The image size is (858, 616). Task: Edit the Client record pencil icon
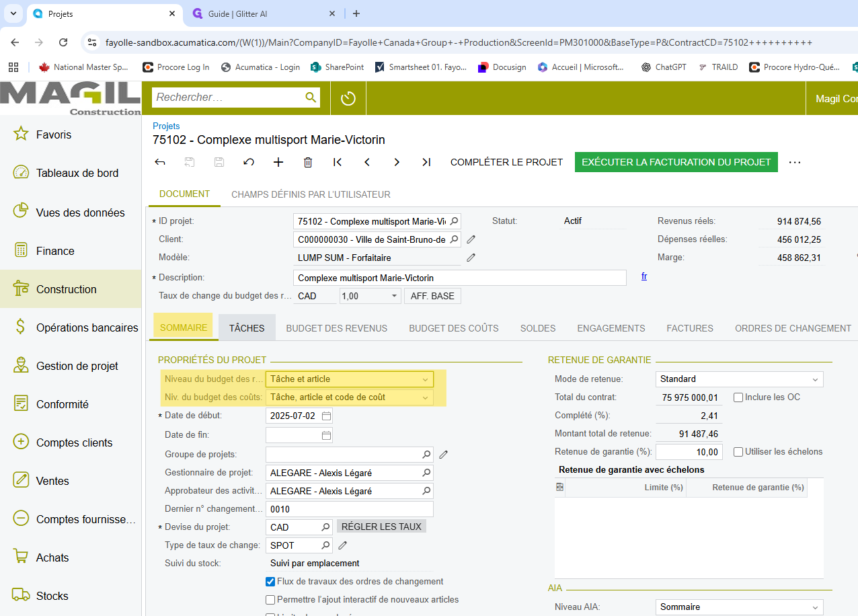[471, 239]
